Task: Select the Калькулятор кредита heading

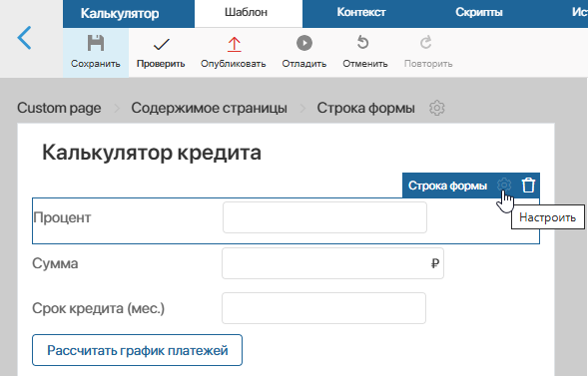Action: tap(152, 153)
